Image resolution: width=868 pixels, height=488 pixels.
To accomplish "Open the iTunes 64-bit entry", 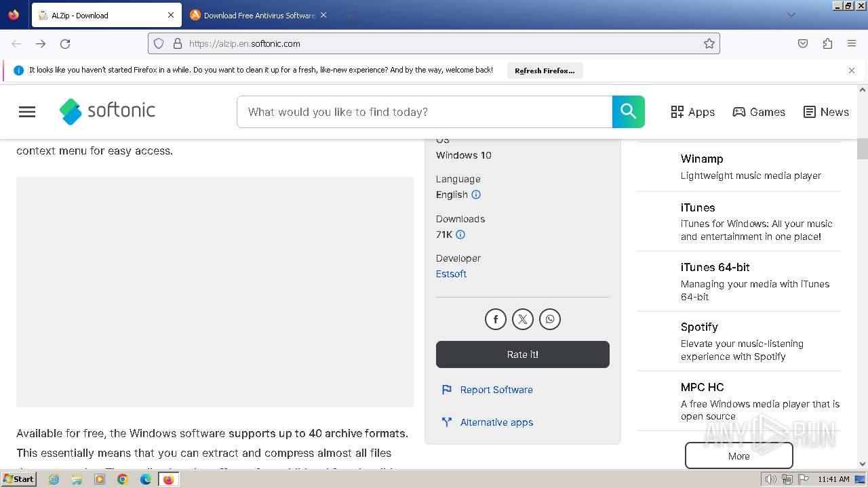I will [739, 281].
